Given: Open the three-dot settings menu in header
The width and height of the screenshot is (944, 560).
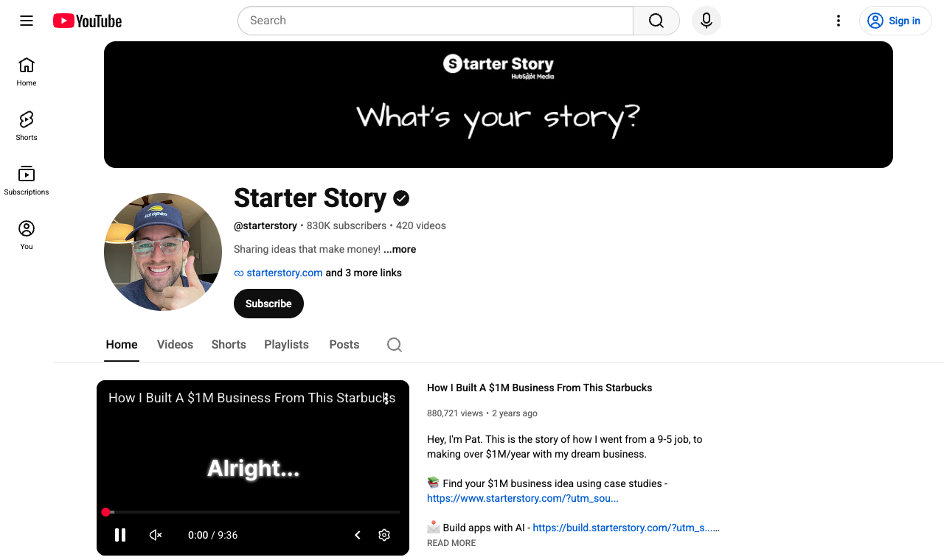Looking at the screenshot, I should pyautogui.click(x=838, y=21).
